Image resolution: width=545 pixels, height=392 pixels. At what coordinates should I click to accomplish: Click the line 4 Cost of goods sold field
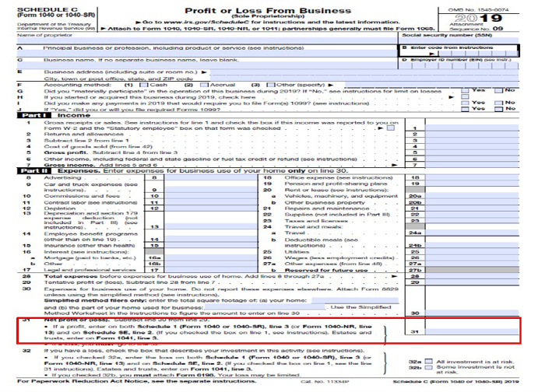pyautogui.click(x=473, y=146)
